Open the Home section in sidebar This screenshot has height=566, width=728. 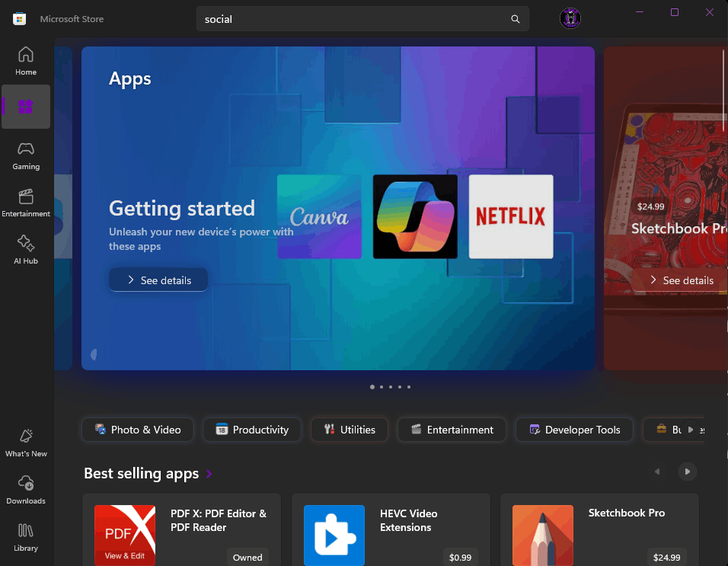tap(26, 61)
